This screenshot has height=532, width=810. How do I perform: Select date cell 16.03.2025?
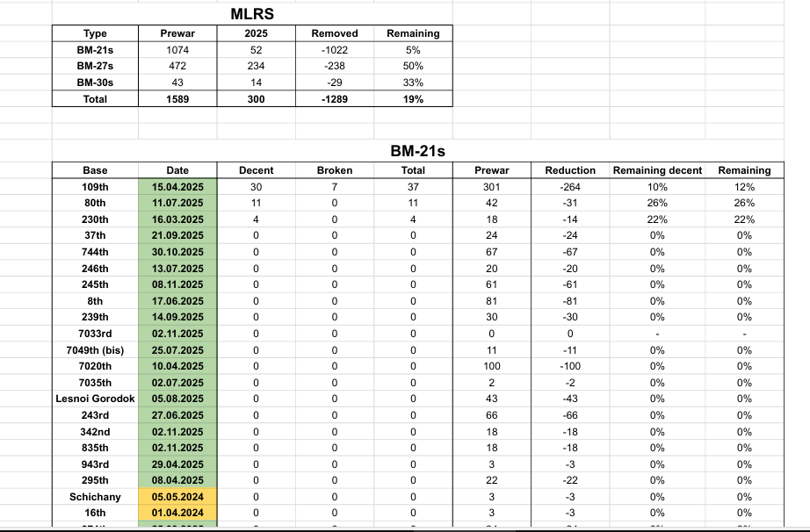(x=177, y=219)
